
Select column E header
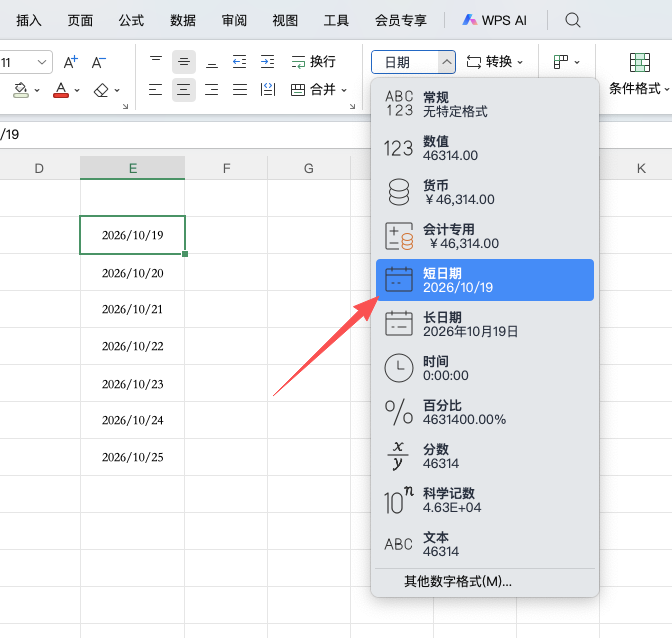[132, 168]
